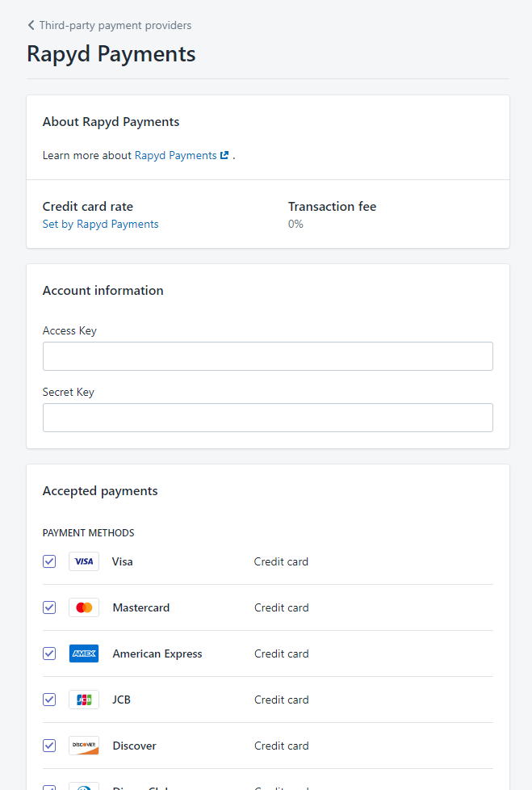532x790 pixels.
Task: Select the JCB payment method label
Action: (x=121, y=700)
